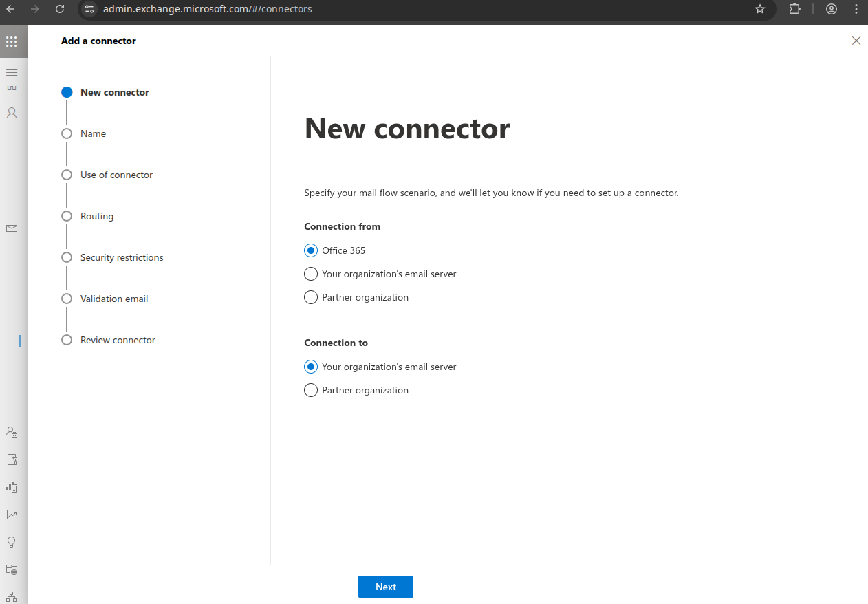
Task: Select Partner organization under Connection from
Action: coord(311,297)
